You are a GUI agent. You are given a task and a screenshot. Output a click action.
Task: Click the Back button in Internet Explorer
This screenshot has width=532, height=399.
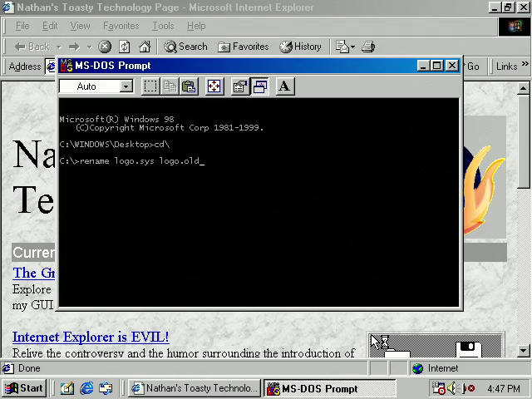[x=32, y=47]
